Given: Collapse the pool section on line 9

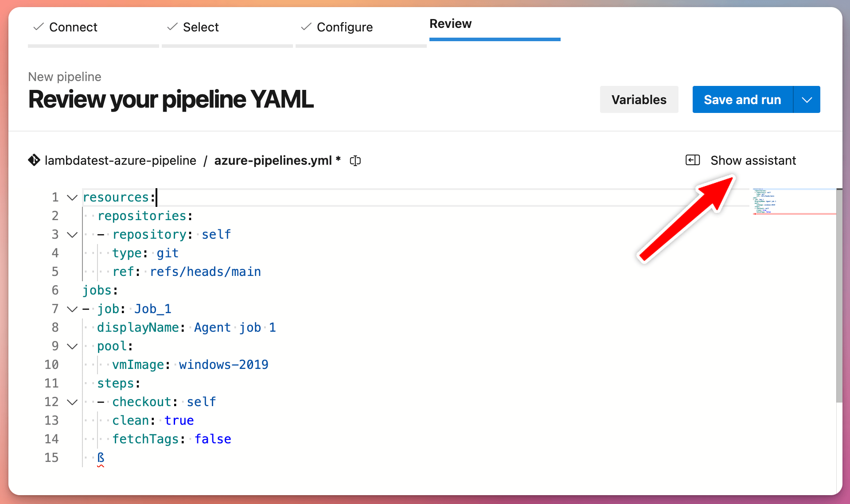Looking at the screenshot, I should [72, 346].
